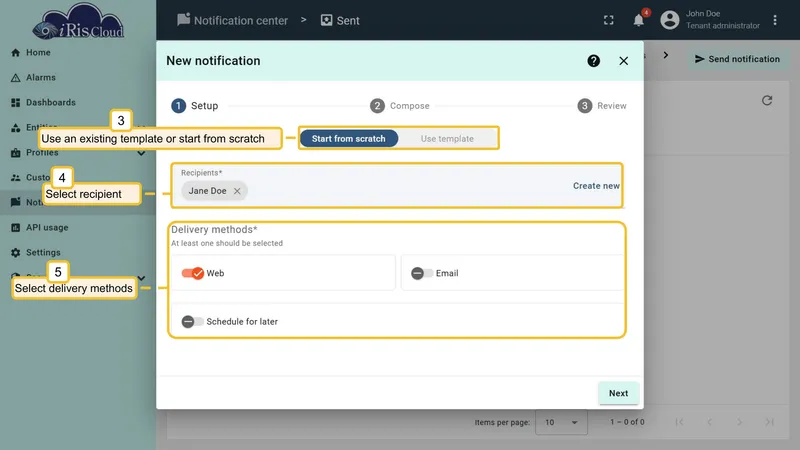This screenshot has width=800, height=450.
Task: Click the tabs scroll-right chevron
Action: point(666,55)
